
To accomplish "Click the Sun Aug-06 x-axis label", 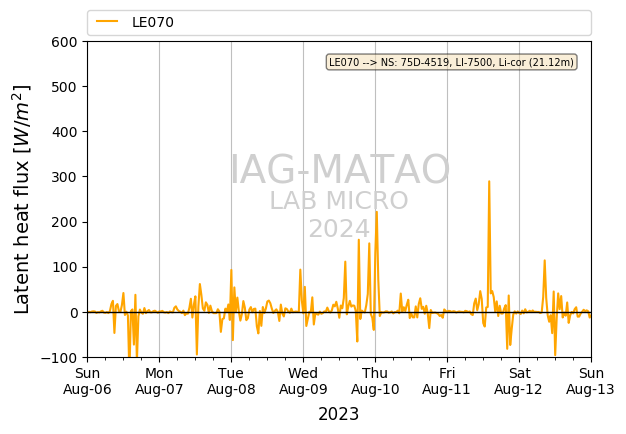I will 87,381.
